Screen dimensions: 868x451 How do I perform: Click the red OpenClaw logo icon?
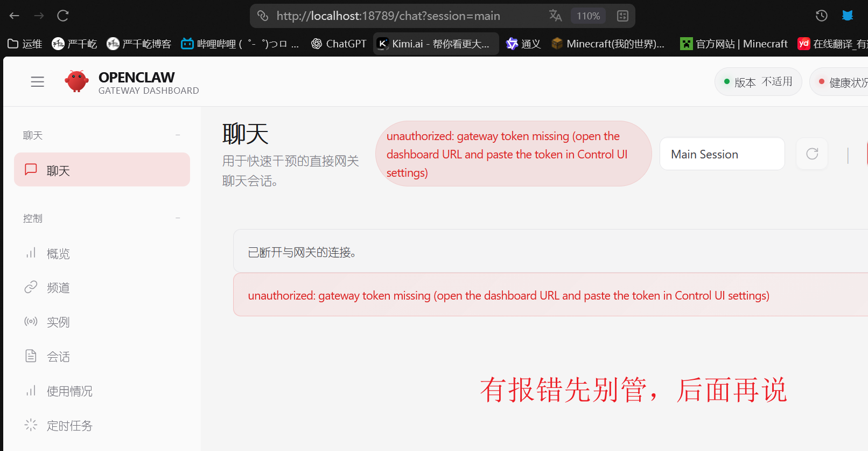pos(76,81)
